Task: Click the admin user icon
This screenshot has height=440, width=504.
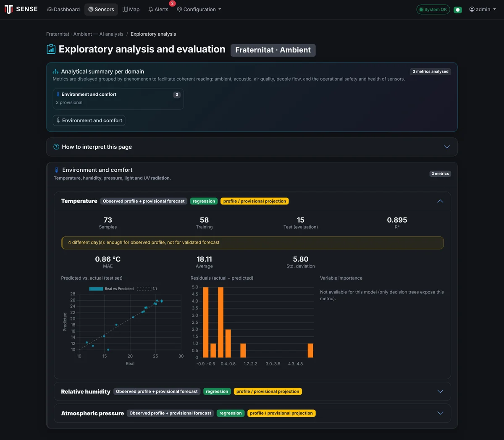Action: (x=472, y=9)
